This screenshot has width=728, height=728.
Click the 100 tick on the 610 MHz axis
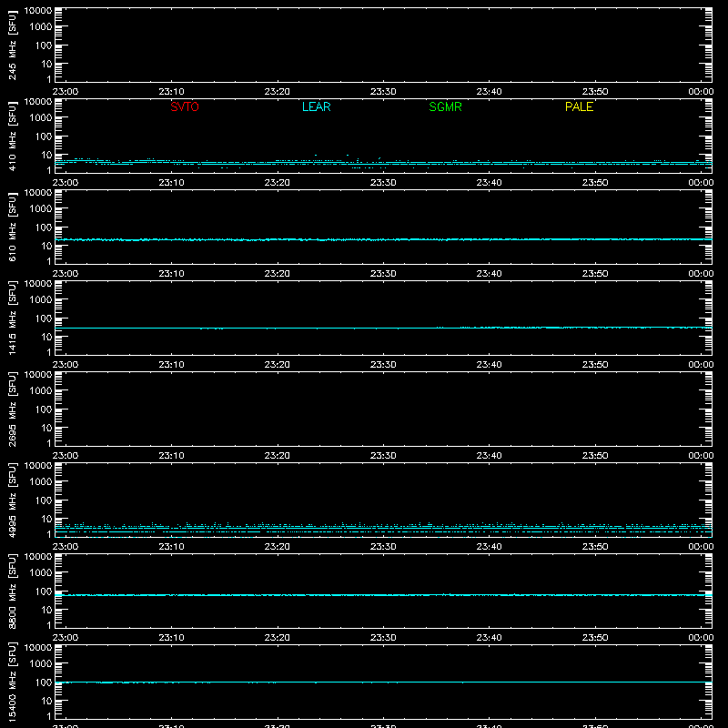pyautogui.click(x=44, y=227)
